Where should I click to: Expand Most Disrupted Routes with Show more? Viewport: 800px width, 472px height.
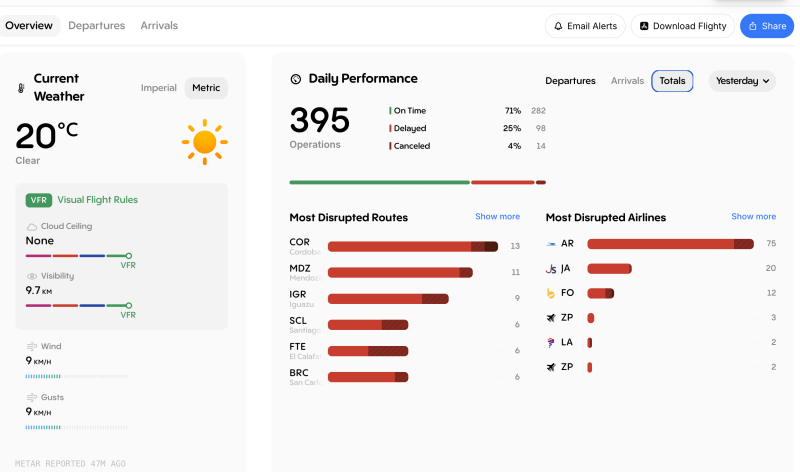pos(497,217)
